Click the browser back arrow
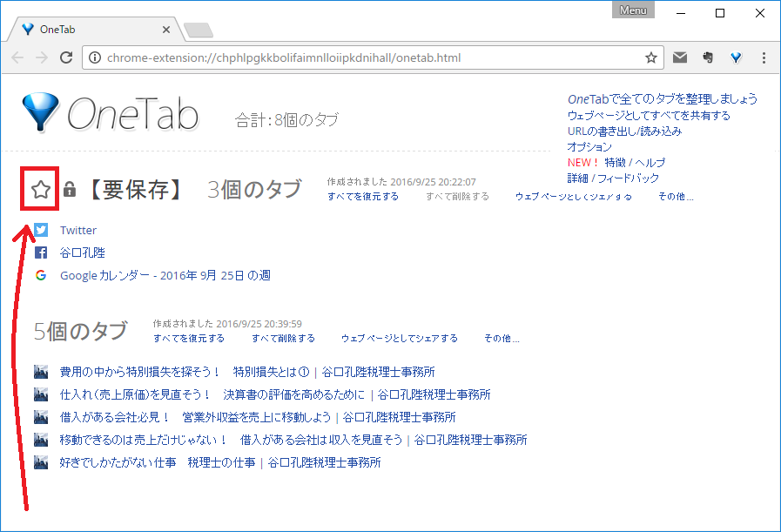The width and height of the screenshot is (781, 532). [x=18, y=58]
